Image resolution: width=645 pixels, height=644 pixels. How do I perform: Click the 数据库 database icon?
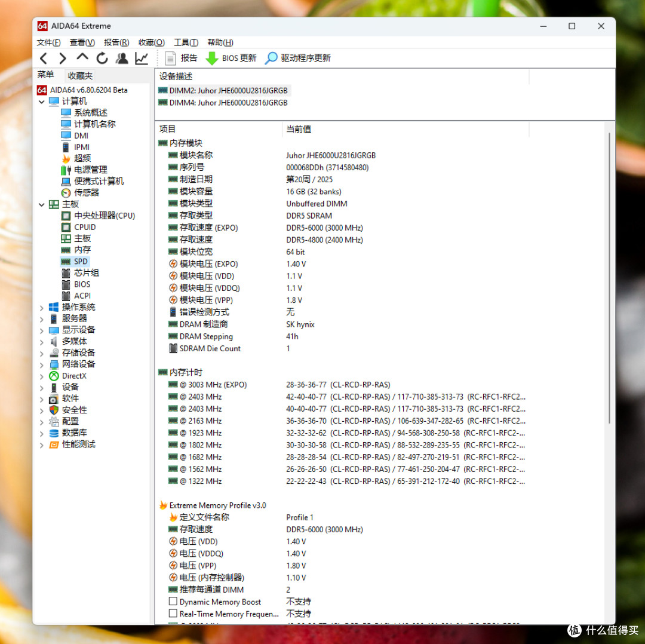(x=54, y=433)
